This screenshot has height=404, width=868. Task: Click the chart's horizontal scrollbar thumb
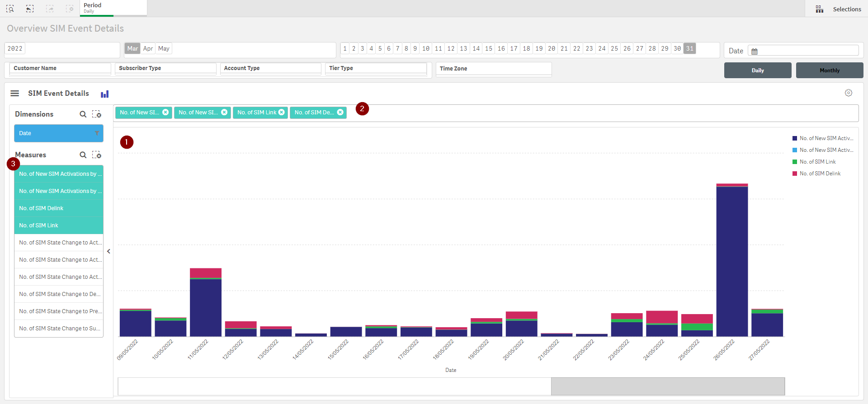(667, 386)
